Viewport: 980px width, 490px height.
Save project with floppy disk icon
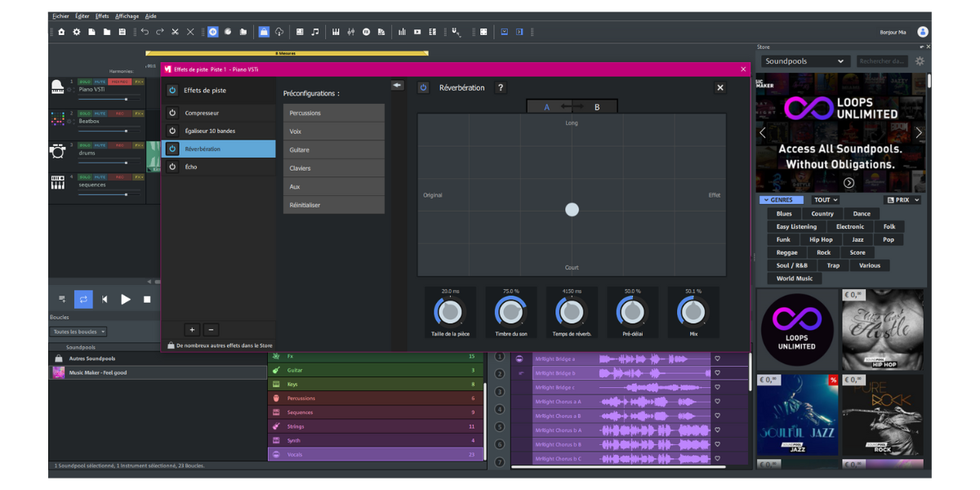click(122, 32)
